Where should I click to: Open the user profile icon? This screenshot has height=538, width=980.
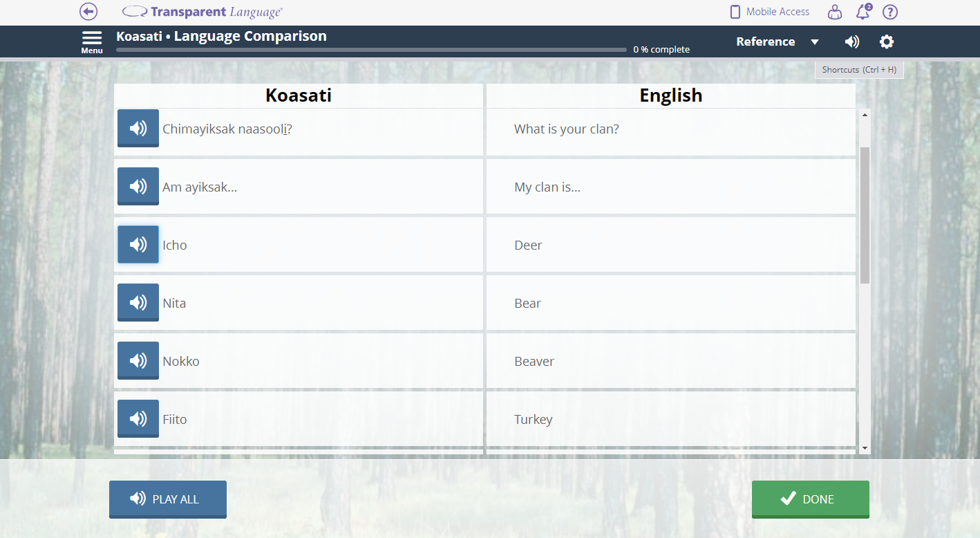[835, 12]
